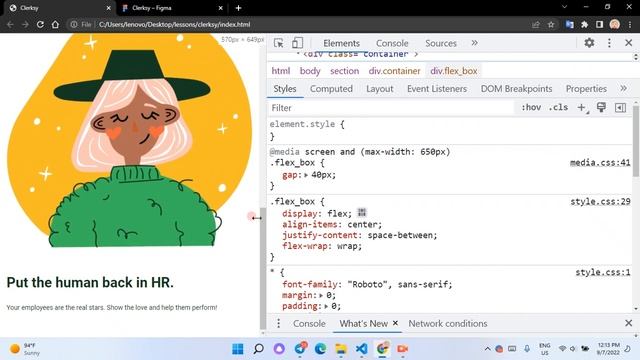Share this page icon

coord(536,24)
